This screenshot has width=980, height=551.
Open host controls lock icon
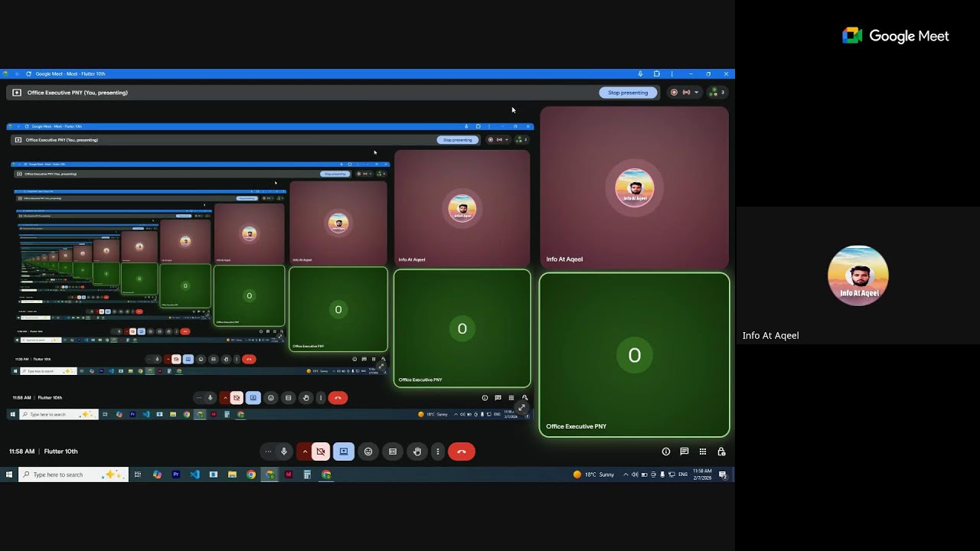click(721, 452)
